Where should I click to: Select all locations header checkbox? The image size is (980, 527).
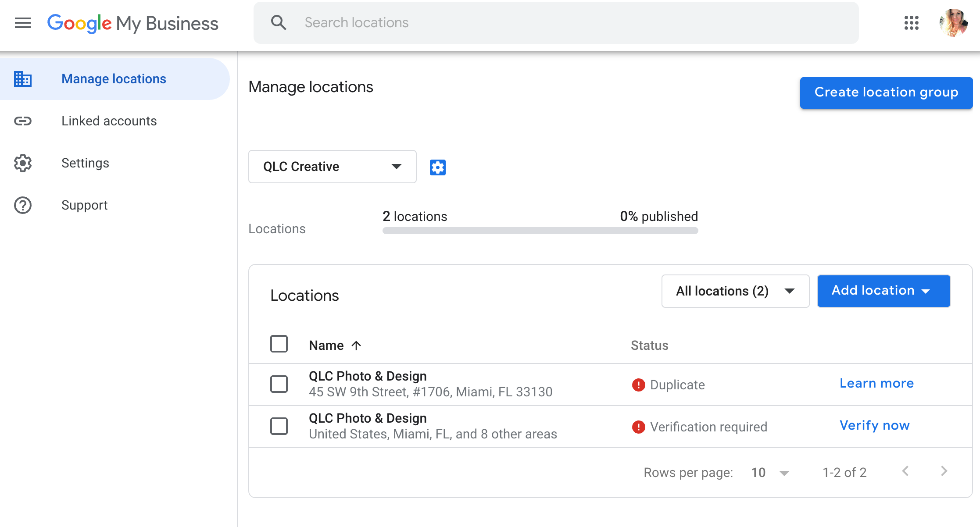279,344
